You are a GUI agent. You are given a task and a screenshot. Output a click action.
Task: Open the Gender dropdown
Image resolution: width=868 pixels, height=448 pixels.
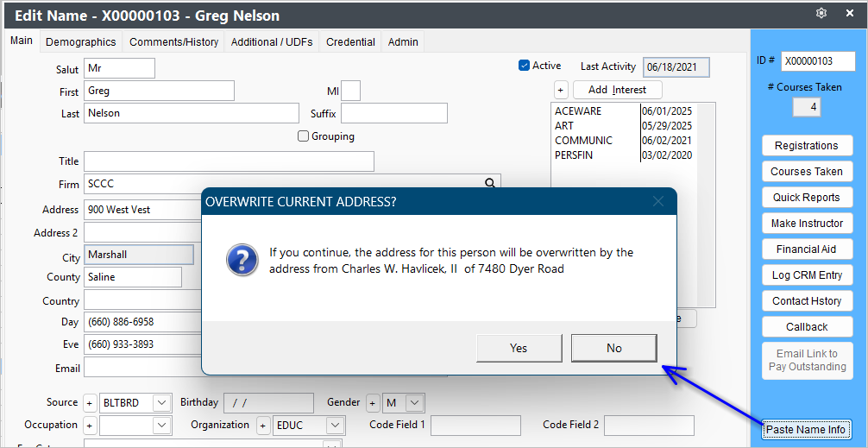[415, 403]
